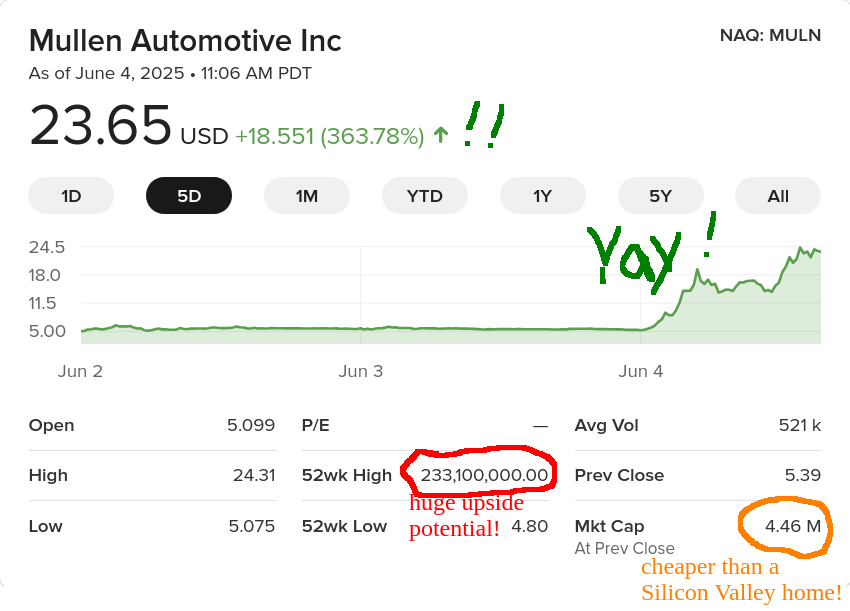
Task: Show the All-time price chart
Action: (x=777, y=195)
